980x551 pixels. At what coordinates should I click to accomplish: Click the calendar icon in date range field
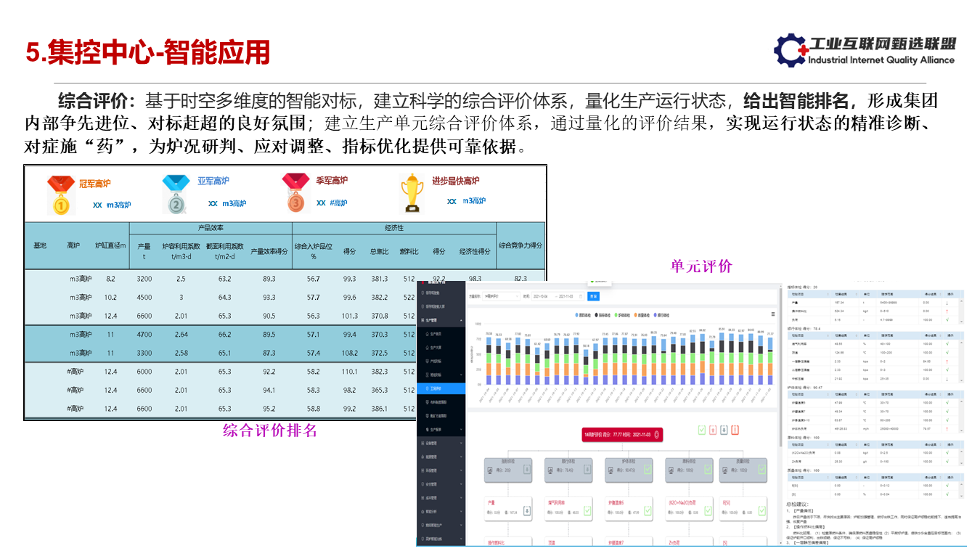tap(581, 296)
